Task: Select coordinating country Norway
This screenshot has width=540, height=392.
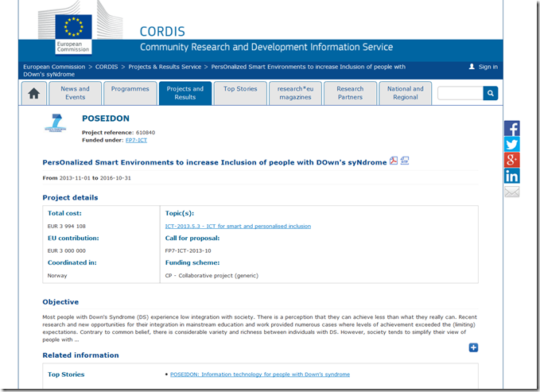Action: tap(57, 276)
